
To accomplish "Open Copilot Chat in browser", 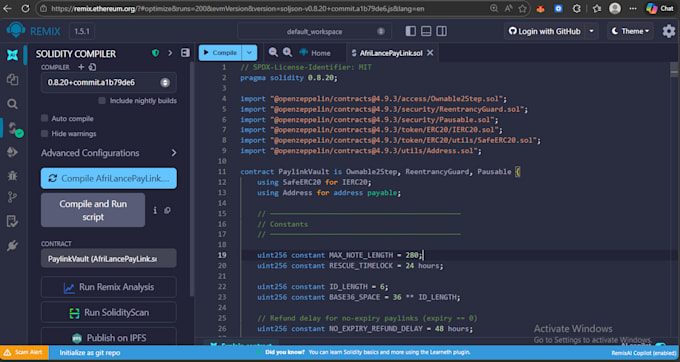I will (x=659, y=8).
